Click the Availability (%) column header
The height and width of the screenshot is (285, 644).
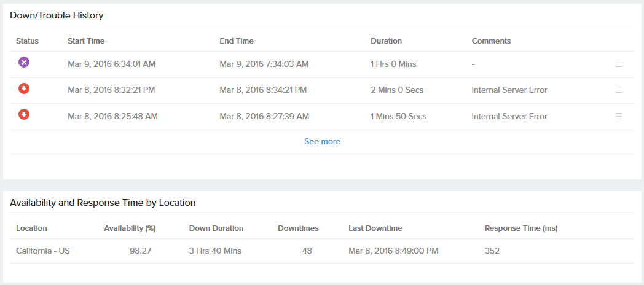(x=130, y=228)
